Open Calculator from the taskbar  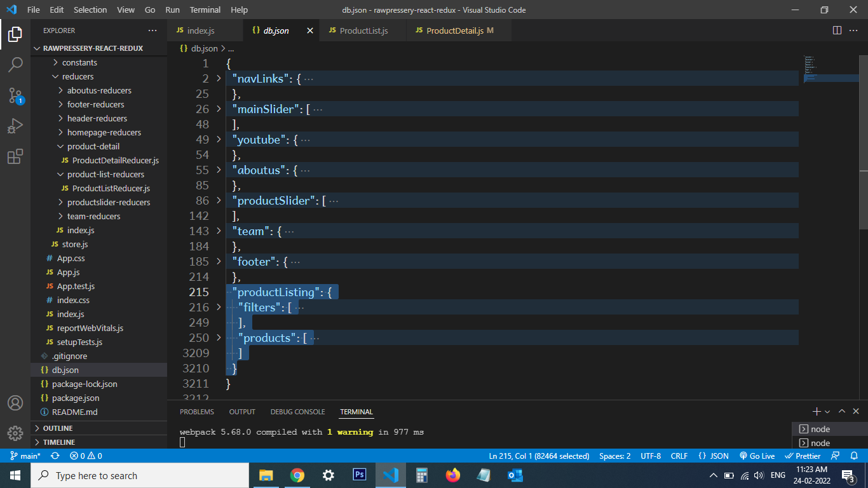(x=421, y=475)
